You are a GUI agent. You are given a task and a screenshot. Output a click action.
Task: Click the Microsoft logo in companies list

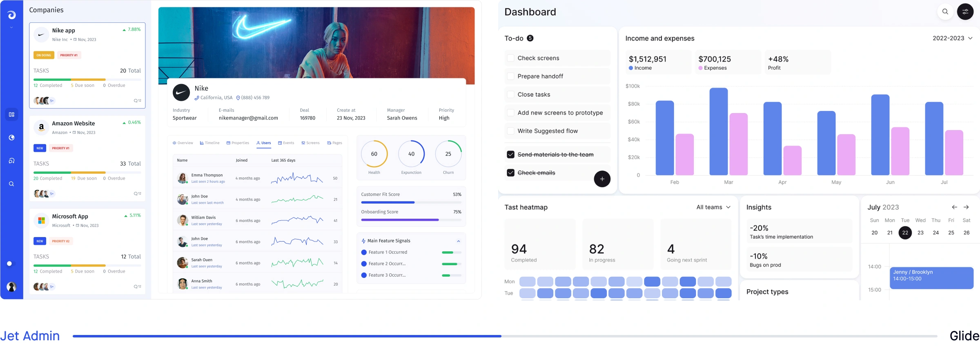click(x=41, y=220)
